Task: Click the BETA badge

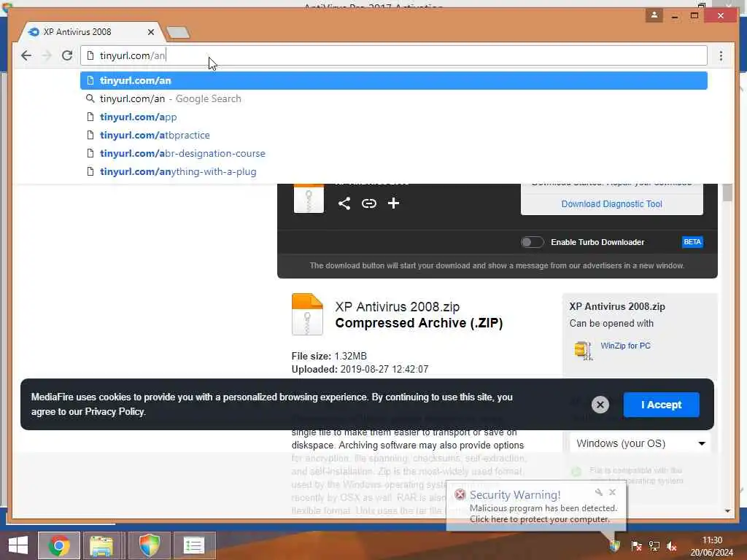Action: pyautogui.click(x=692, y=242)
